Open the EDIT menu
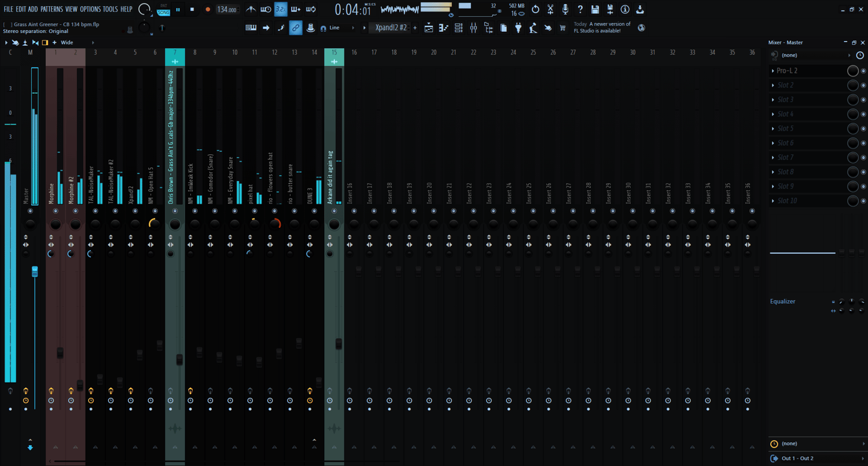This screenshot has width=868, height=466. click(21, 9)
